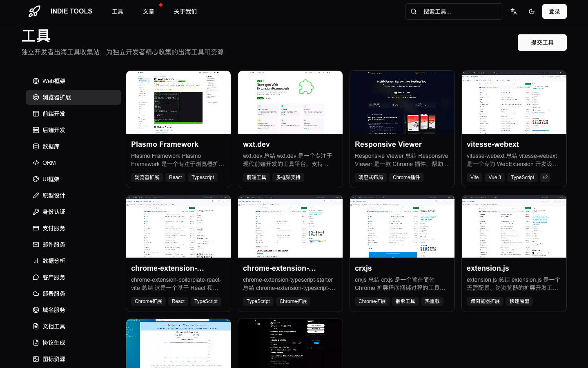Click the 部署服务 cloud icon

(x=36, y=294)
